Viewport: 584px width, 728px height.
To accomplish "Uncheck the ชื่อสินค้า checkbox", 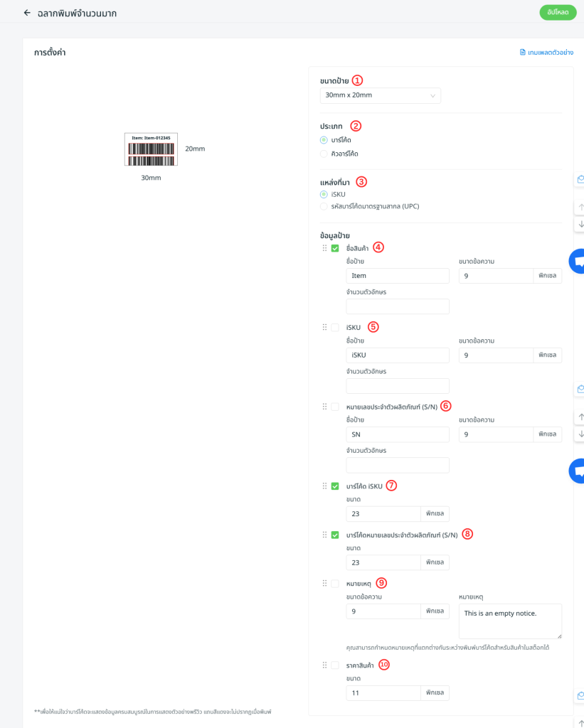I will point(335,248).
